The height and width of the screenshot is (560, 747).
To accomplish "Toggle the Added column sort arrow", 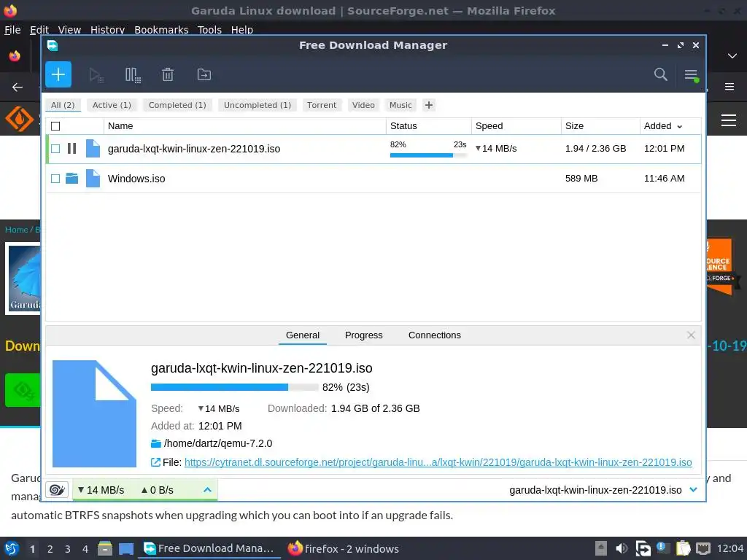I will (x=679, y=127).
